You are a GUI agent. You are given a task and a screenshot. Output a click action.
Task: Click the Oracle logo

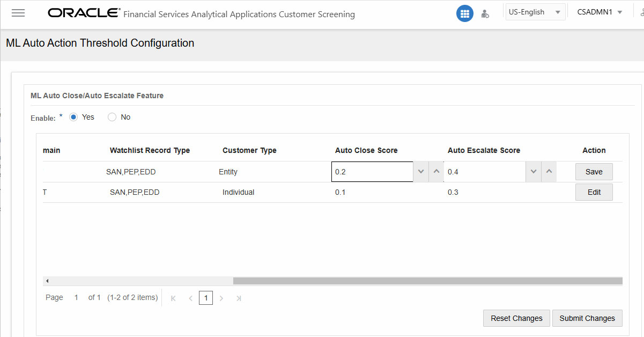tap(83, 13)
